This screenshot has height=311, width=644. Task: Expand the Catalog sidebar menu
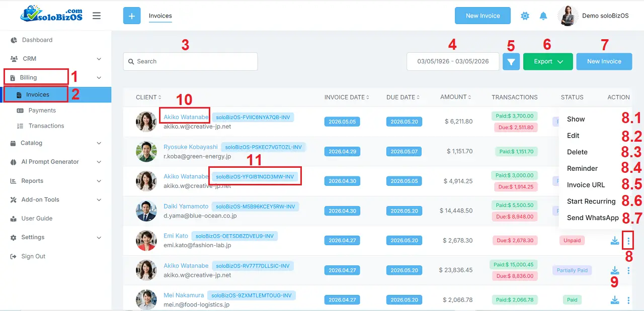pyautogui.click(x=56, y=143)
